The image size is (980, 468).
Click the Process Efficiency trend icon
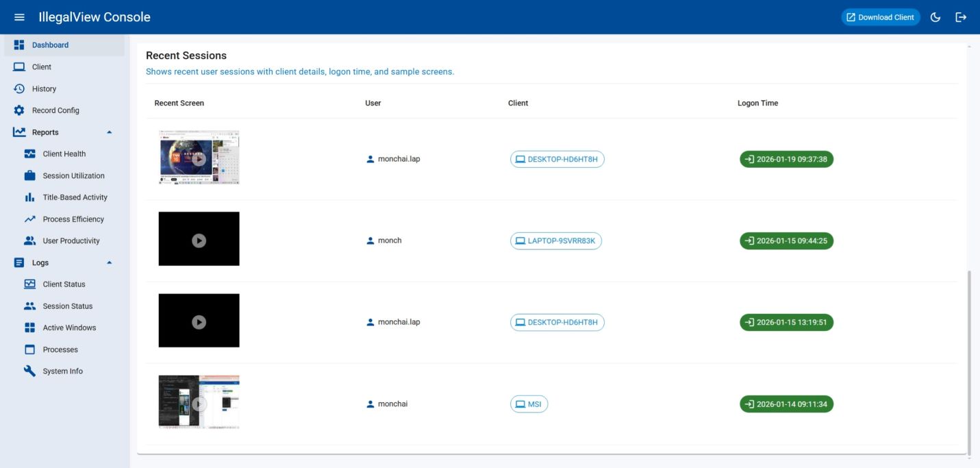tap(29, 219)
